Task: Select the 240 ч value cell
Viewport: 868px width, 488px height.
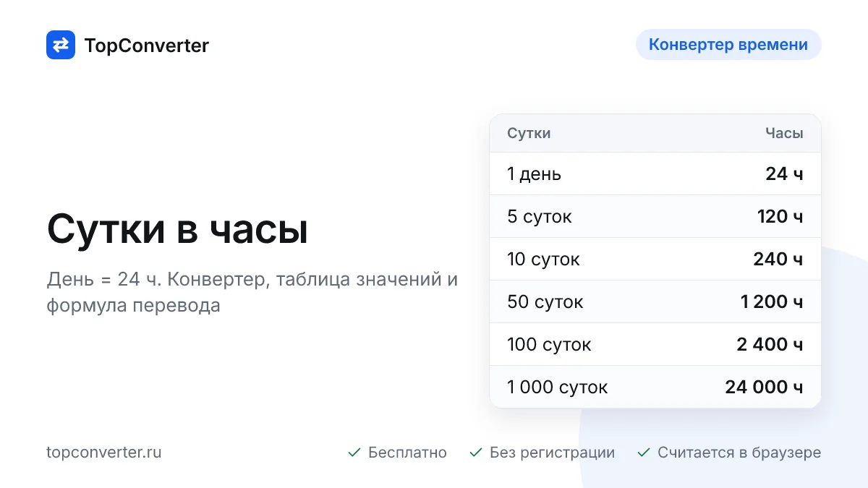Action: (x=778, y=260)
